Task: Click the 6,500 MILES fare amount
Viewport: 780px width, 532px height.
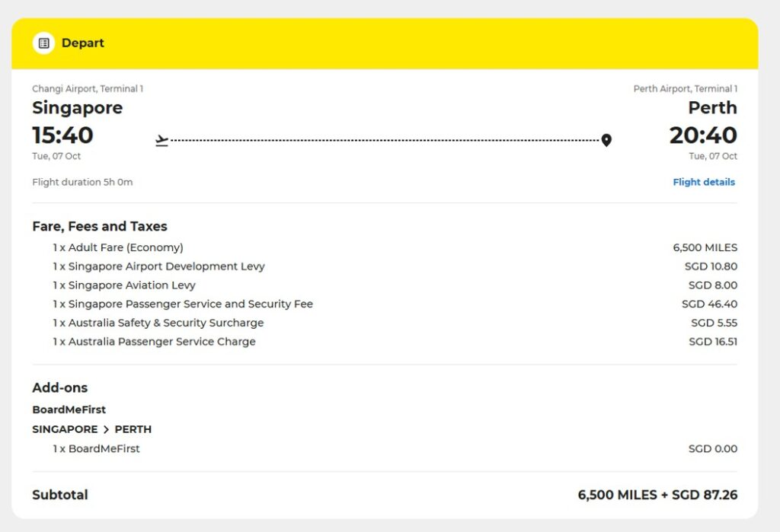Action: (x=706, y=247)
